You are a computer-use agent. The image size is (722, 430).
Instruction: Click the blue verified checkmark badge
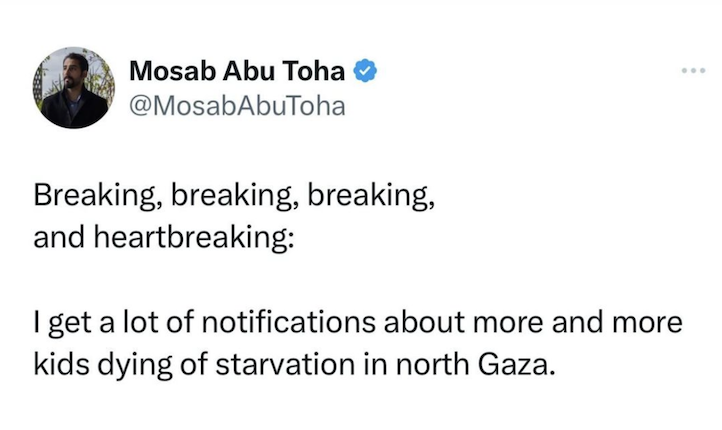(367, 72)
